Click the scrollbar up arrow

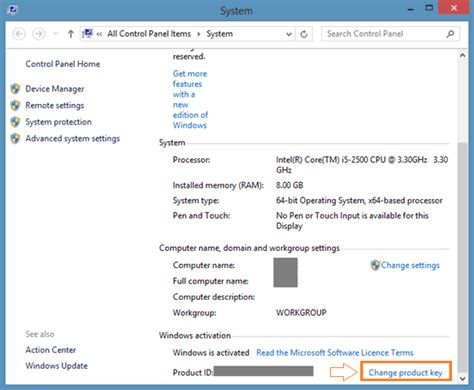click(x=462, y=56)
